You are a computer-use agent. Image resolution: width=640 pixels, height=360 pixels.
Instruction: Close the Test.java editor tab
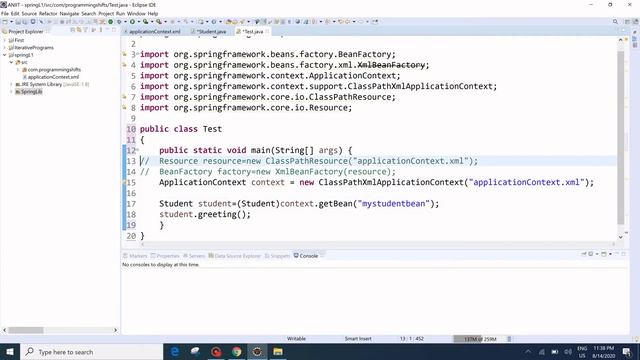click(x=267, y=31)
